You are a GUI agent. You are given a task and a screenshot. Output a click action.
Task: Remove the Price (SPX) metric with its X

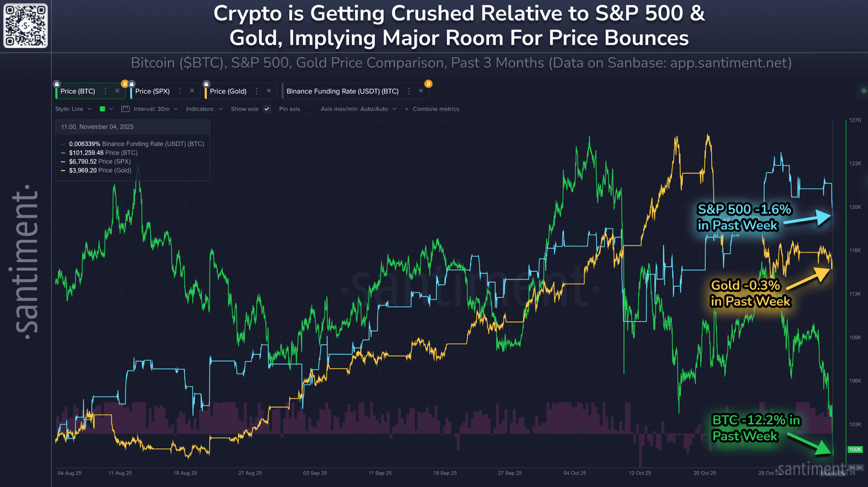pos(192,91)
